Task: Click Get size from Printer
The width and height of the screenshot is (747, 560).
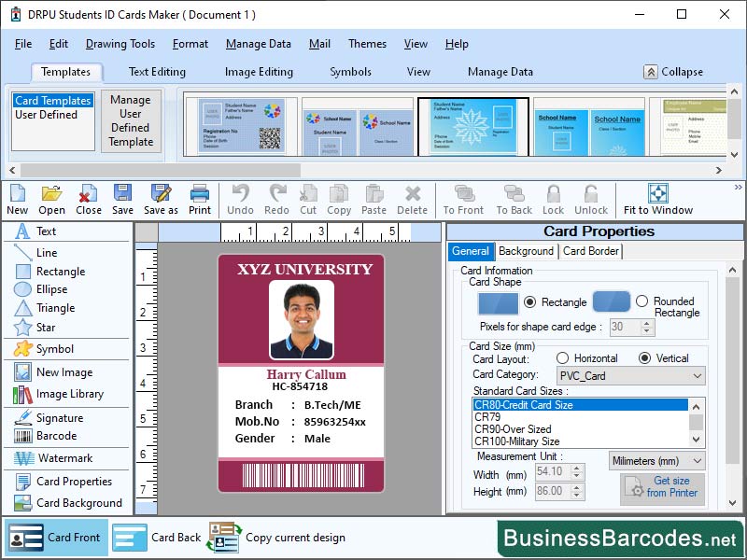Action: point(661,486)
